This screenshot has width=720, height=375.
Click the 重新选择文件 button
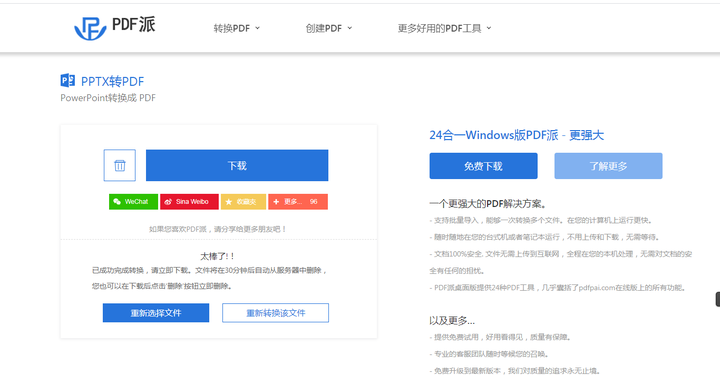click(x=156, y=313)
